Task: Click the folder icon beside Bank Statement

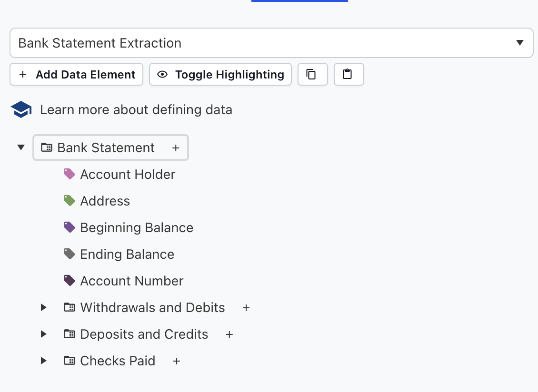Action: point(46,147)
